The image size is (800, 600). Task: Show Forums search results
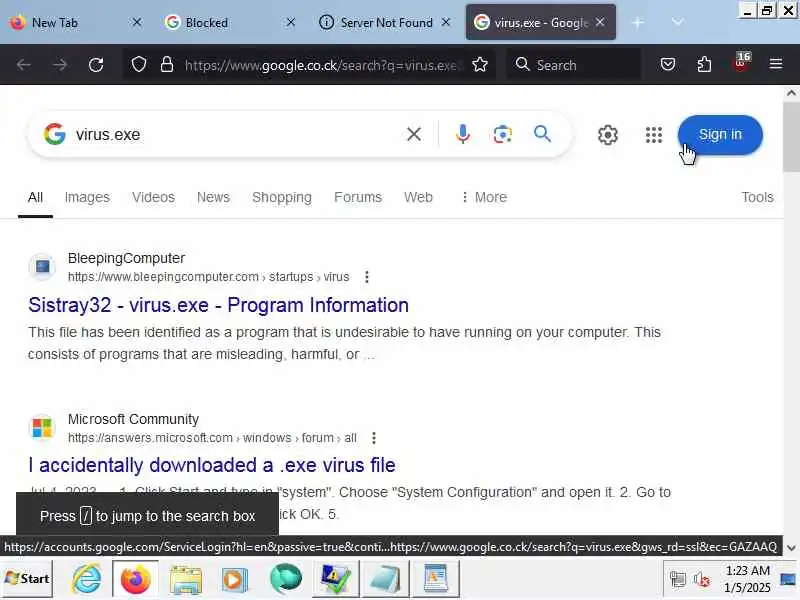pyautogui.click(x=358, y=197)
